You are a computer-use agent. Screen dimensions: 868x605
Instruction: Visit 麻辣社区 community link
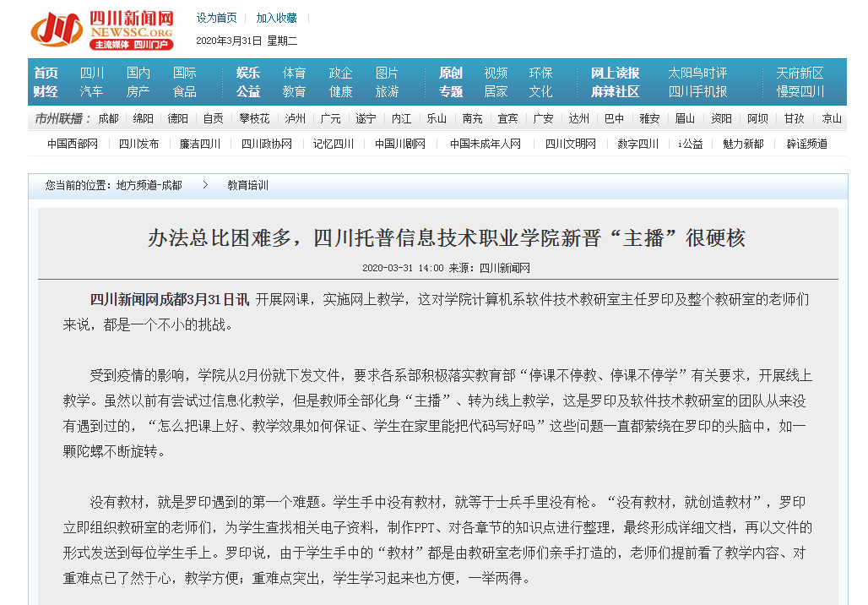tap(615, 91)
